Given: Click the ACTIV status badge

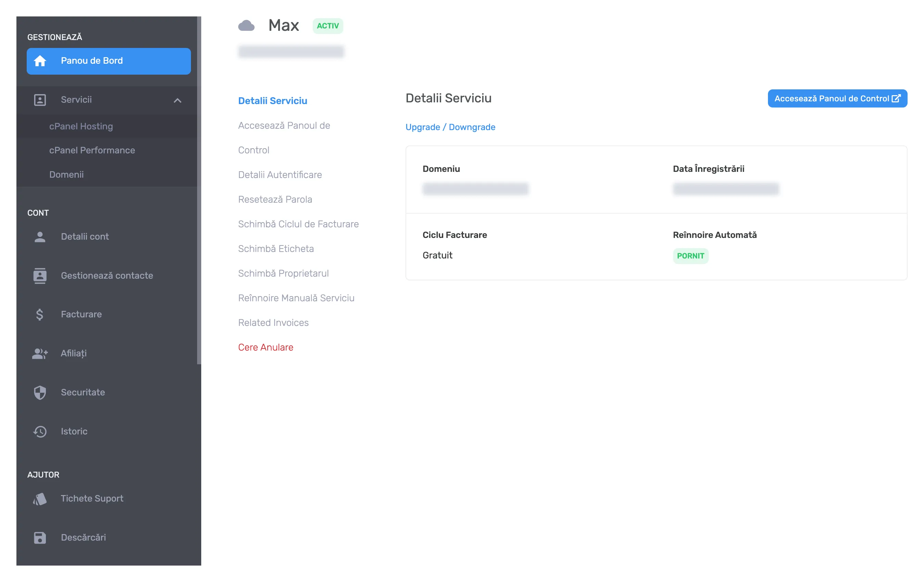Looking at the screenshot, I should [328, 26].
